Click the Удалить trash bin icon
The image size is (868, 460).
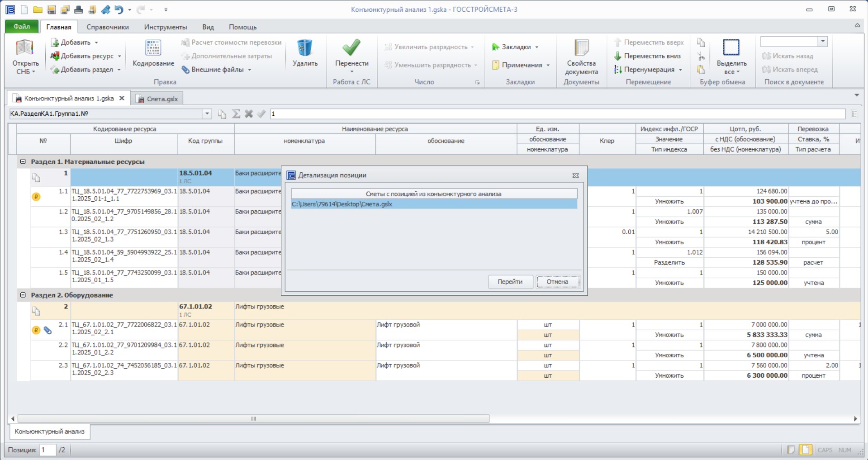pos(304,48)
